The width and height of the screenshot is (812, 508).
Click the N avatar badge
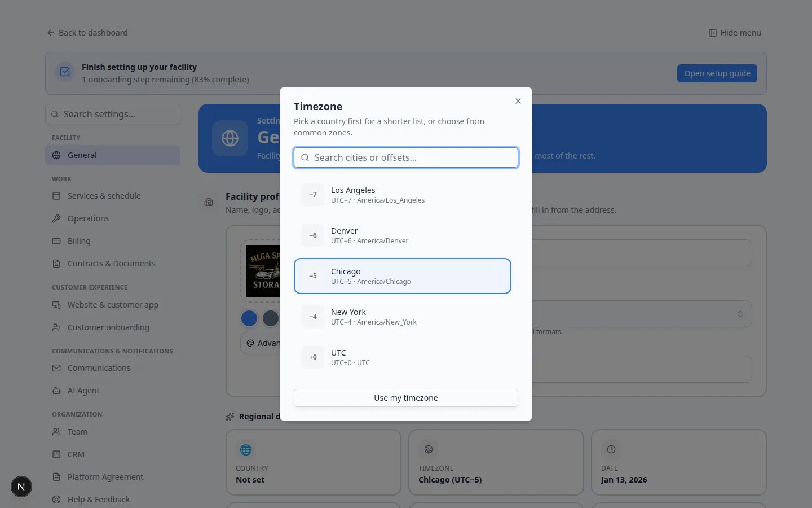coord(21,487)
